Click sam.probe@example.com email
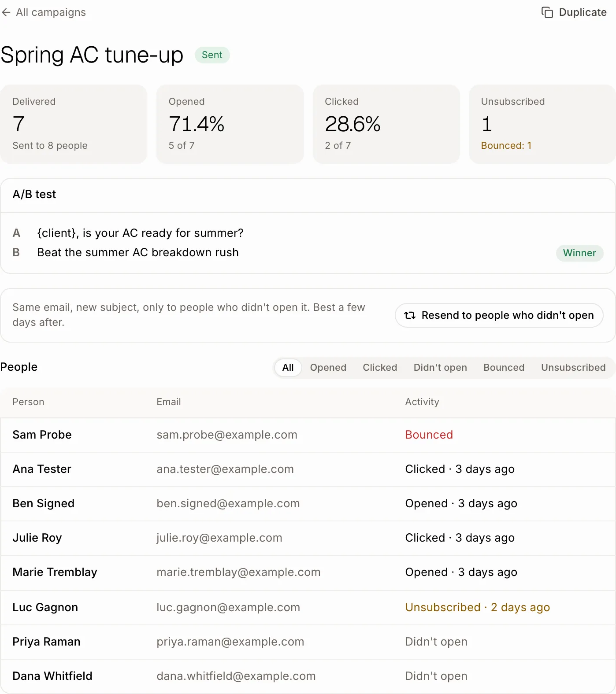Image resolution: width=616 pixels, height=694 pixels. click(x=227, y=435)
